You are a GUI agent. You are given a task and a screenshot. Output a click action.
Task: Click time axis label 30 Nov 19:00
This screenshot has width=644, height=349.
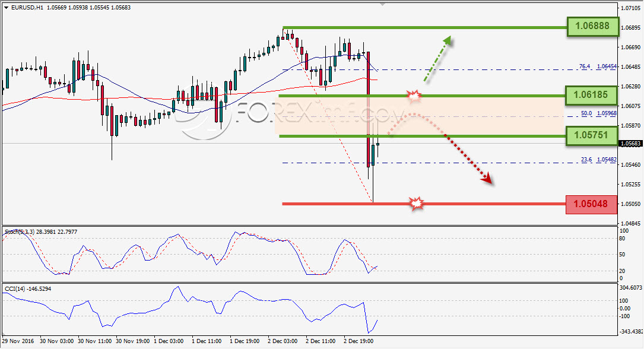pos(133,341)
